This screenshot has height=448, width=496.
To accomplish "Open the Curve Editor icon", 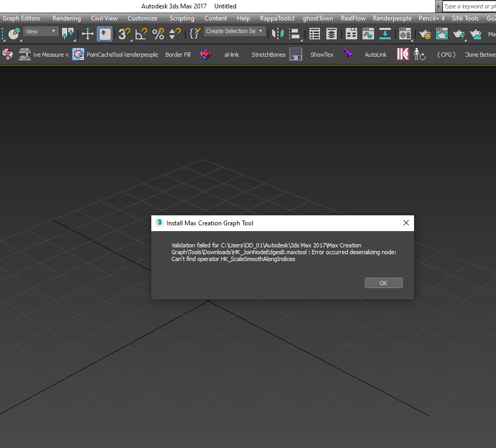I will pyautogui.click(x=368, y=34).
